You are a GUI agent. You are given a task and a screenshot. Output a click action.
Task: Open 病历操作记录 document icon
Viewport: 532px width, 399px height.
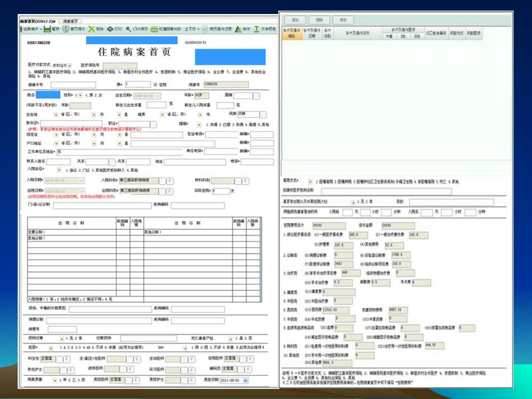pyautogui.click(x=206, y=29)
